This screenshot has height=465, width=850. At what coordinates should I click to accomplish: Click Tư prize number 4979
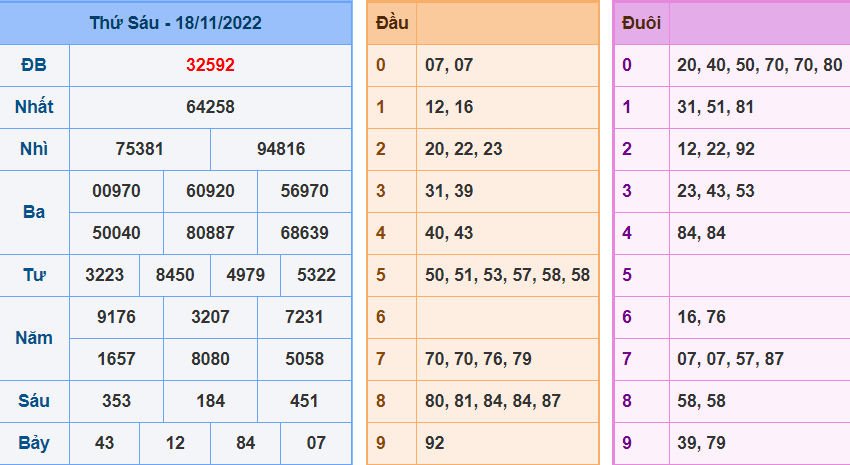(x=246, y=275)
